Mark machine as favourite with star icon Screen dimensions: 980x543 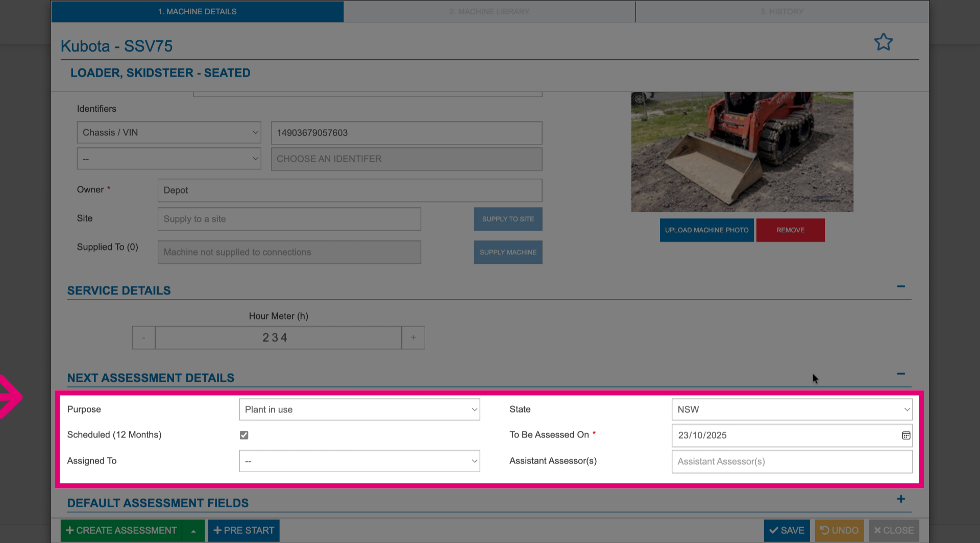(x=883, y=42)
